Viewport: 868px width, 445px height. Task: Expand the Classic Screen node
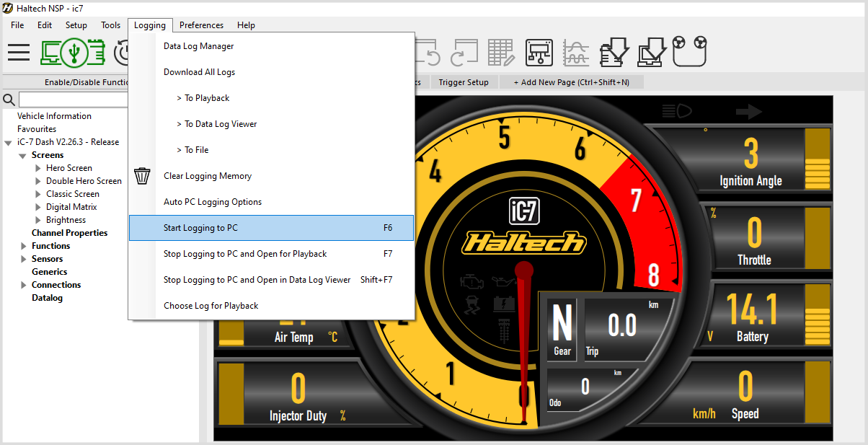[x=39, y=195]
